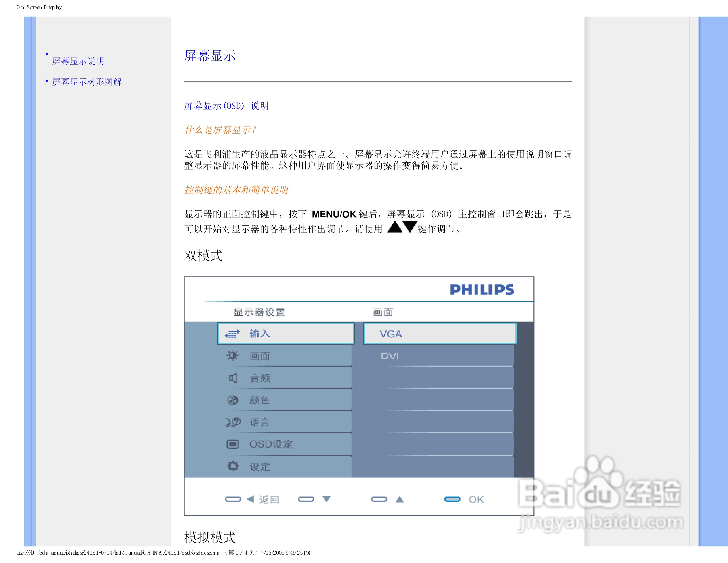This screenshot has width=728, height=563.
Task: Open the 屏幕显示说明 sidebar link
Action: (78, 61)
